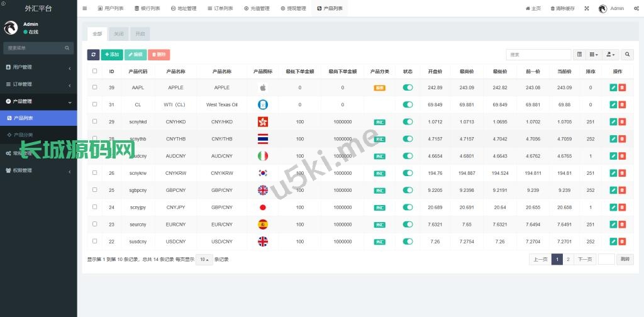Image resolution: width=644 pixels, height=317 pixels.
Task: Select the 关闭 filter tab
Action: click(118, 34)
